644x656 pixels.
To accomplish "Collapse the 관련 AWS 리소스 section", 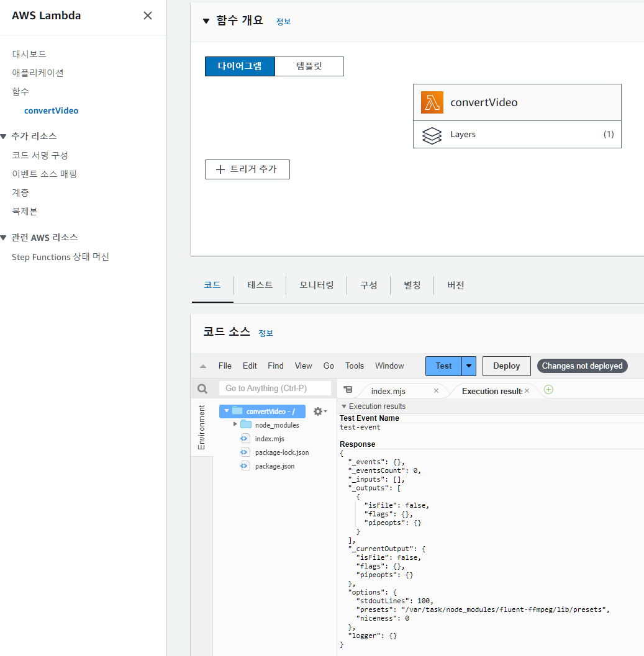I will click(x=3, y=238).
